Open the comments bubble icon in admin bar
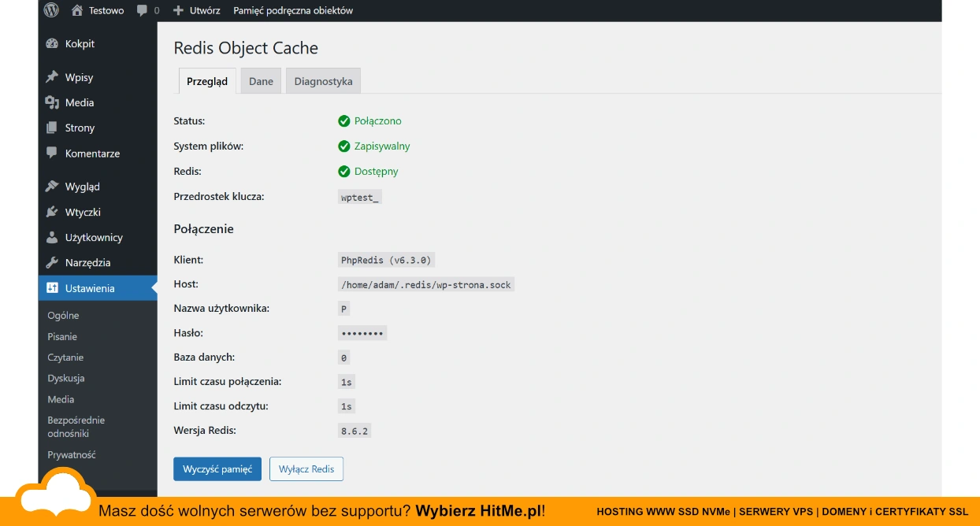This screenshot has width=980, height=526. (142, 11)
